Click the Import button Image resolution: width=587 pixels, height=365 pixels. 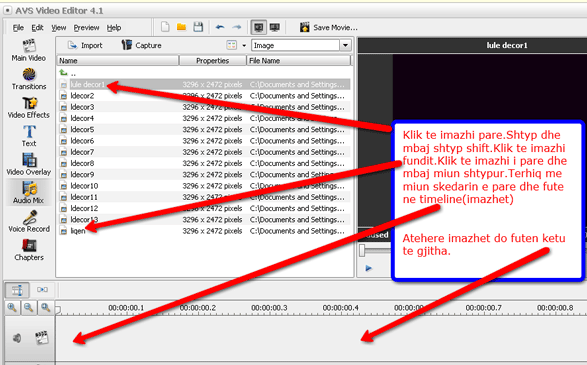[x=85, y=45]
